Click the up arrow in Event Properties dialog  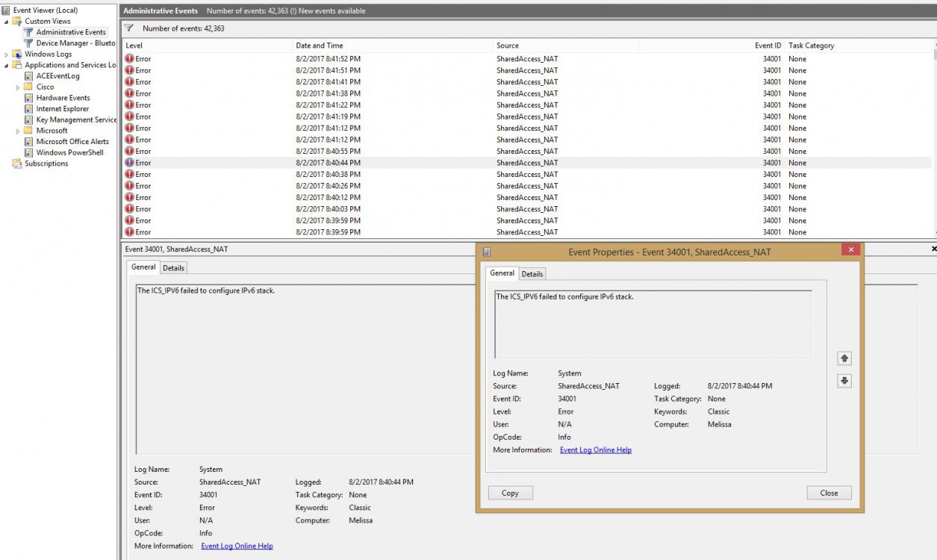coord(844,358)
